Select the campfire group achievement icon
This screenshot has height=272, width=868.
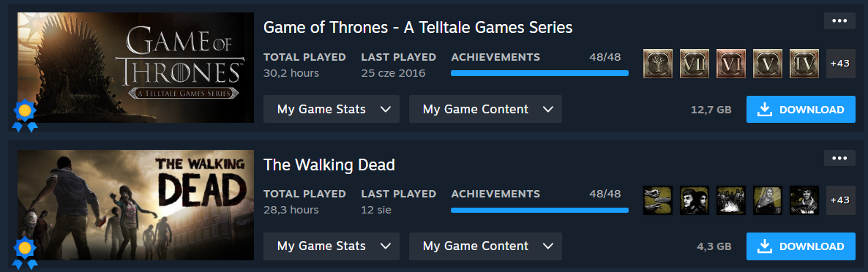click(730, 200)
